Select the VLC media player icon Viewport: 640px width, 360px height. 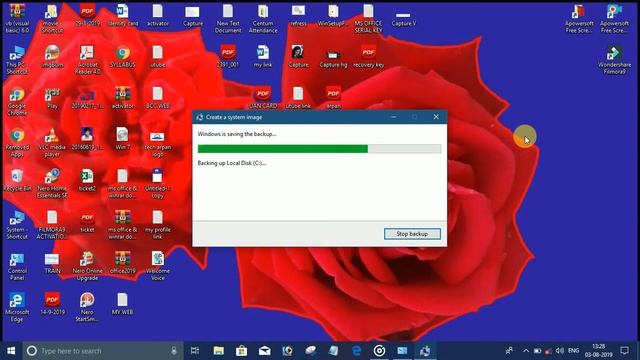coord(52,142)
